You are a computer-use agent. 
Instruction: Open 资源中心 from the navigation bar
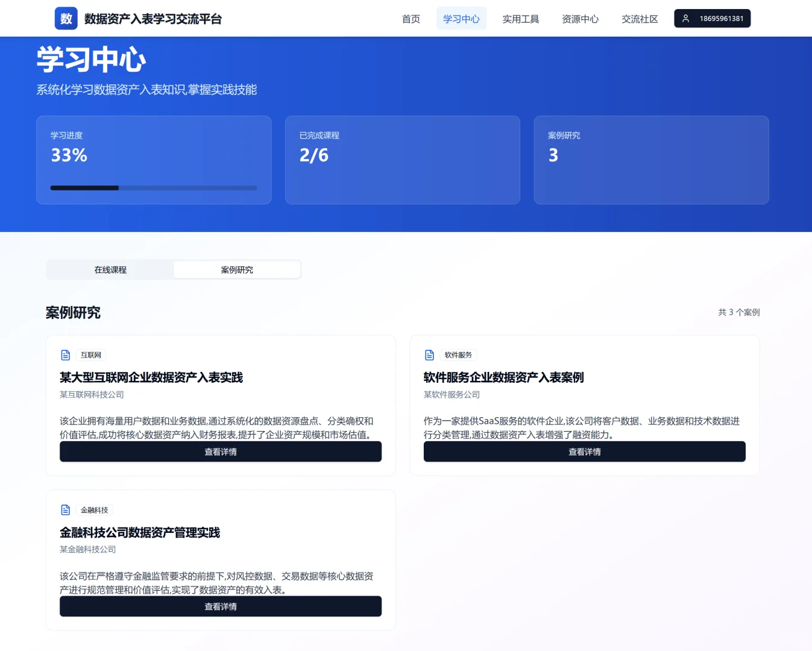click(x=579, y=19)
